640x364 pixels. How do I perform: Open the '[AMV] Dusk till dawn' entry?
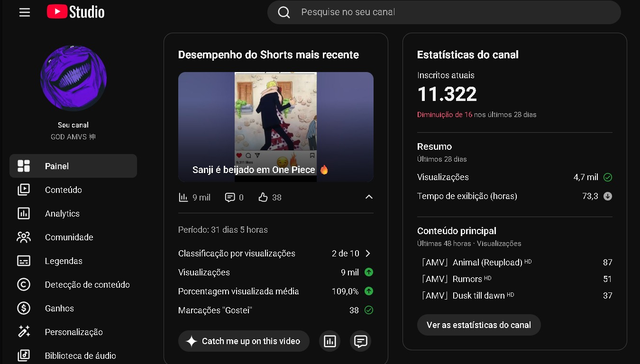467,295
